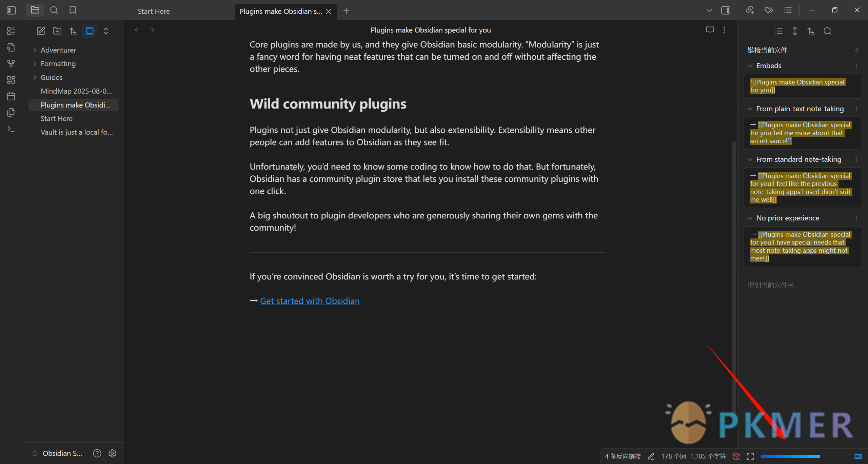Create a new note with the pencil icon
Screen dimensions: 868x464
[41, 31]
